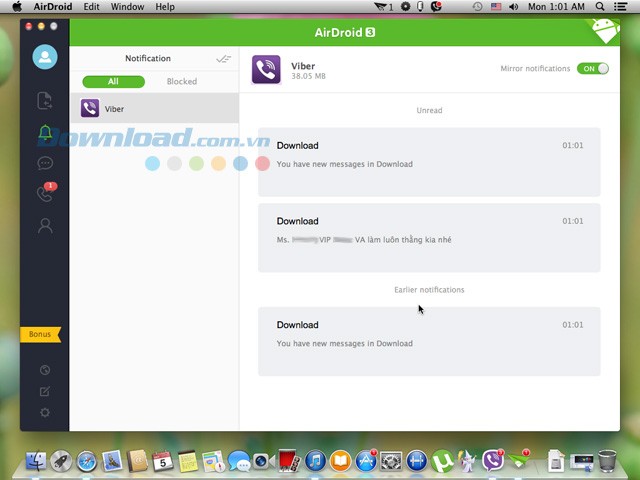Click the yellow Bonus button
This screenshot has width=640, height=480.
pyautogui.click(x=40, y=334)
